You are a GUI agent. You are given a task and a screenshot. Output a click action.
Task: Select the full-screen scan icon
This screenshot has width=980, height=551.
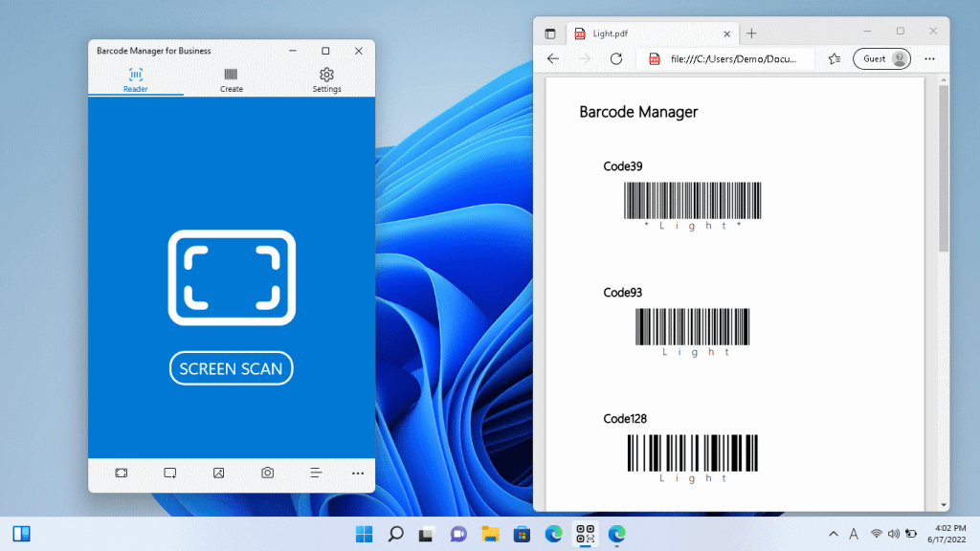(121, 473)
